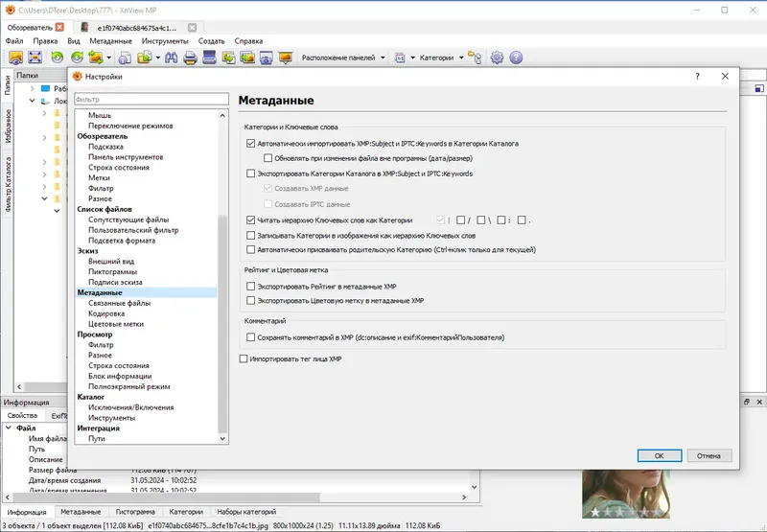
Task: Click the View image toolbar icon
Action: pyautogui.click(x=15, y=58)
